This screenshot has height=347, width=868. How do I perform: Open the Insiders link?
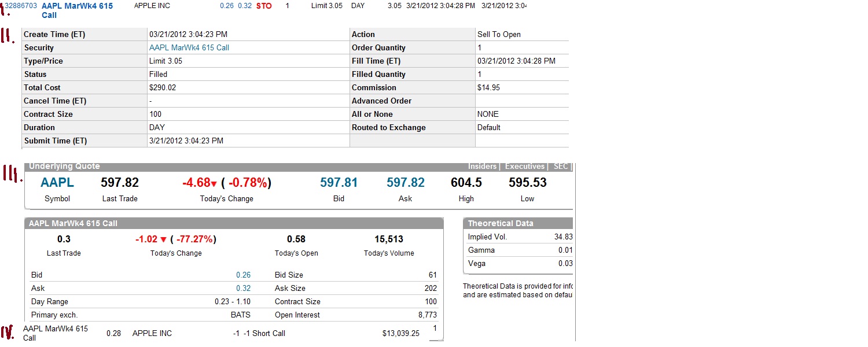[482, 167]
